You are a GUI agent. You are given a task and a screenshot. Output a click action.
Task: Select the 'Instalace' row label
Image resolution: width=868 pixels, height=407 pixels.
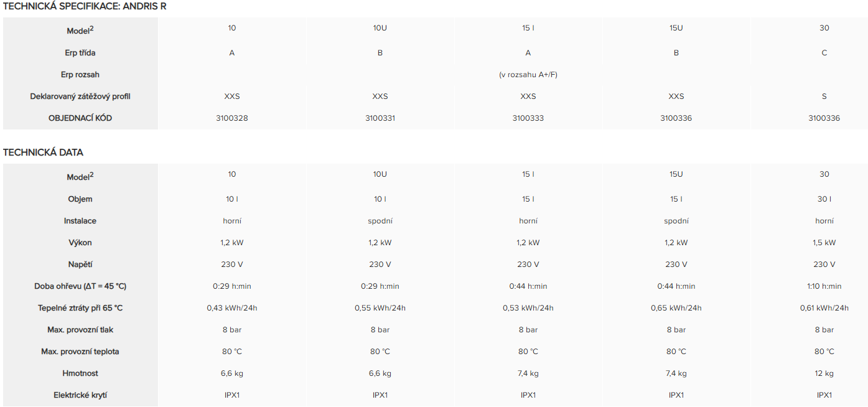point(80,221)
